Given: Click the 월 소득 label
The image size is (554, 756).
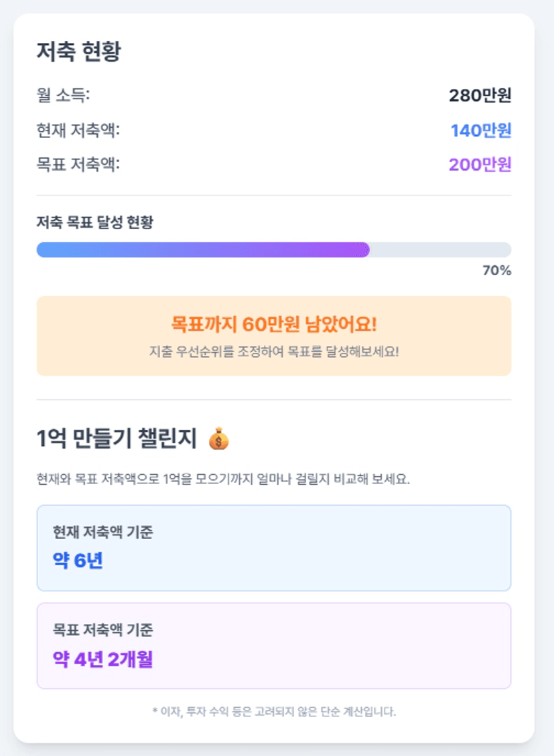Looking at the screenshot, I should pos(63,95).
